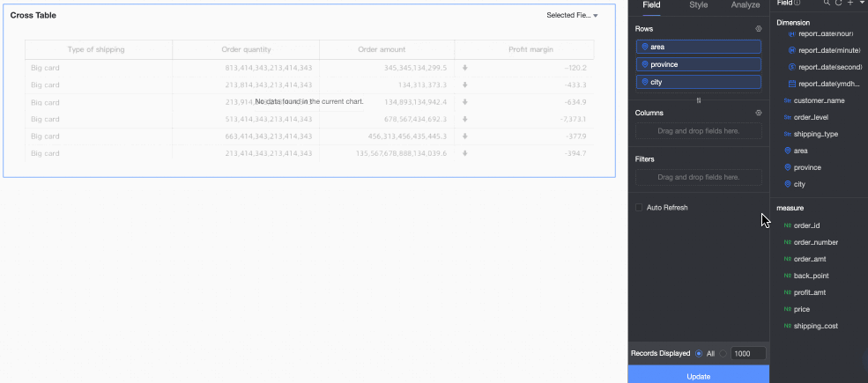
Task: Click the geo icon beside city in Dimension list
Action: click(x=788, y=184)
